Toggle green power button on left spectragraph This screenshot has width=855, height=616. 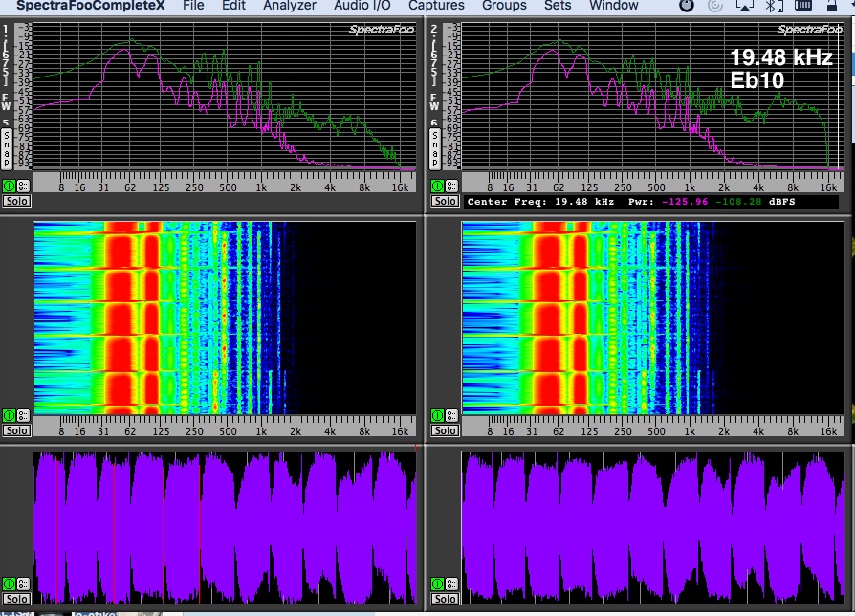[x=9, y=186]
